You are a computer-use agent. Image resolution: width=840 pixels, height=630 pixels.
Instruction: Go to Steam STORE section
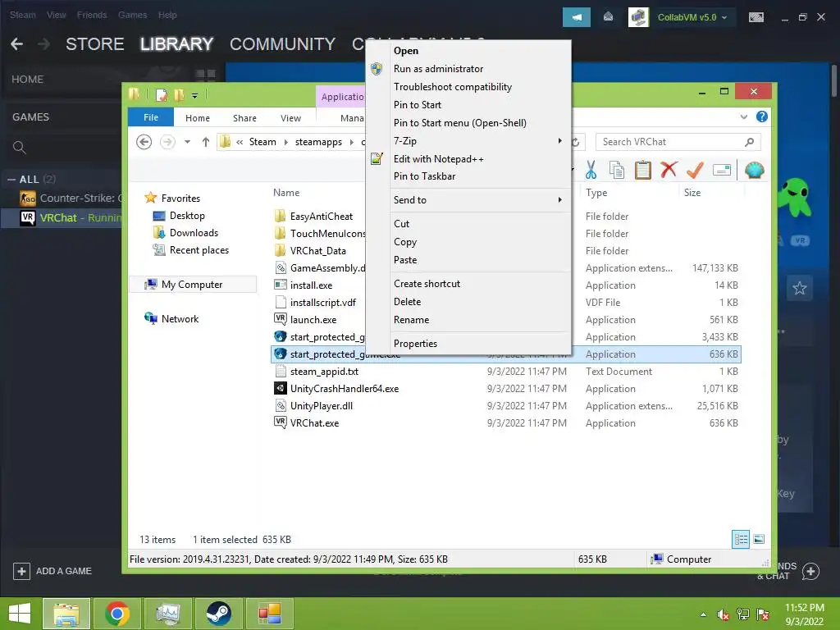pos(94,44)
